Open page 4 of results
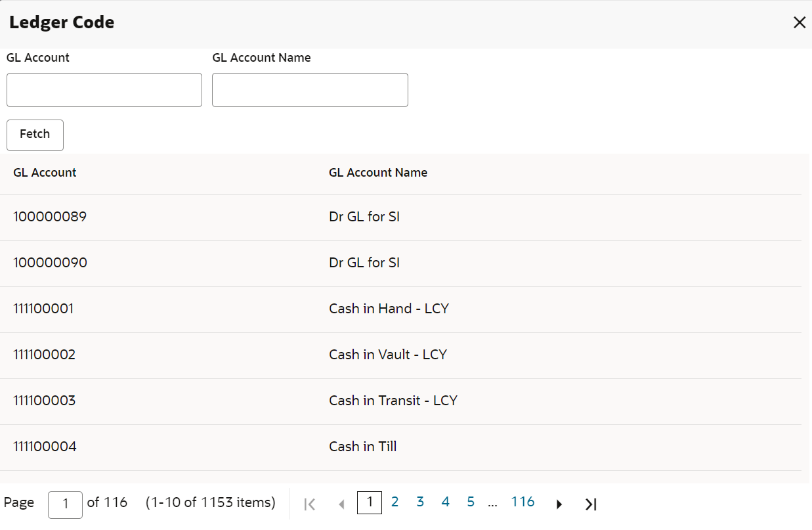 pos(445,502)
